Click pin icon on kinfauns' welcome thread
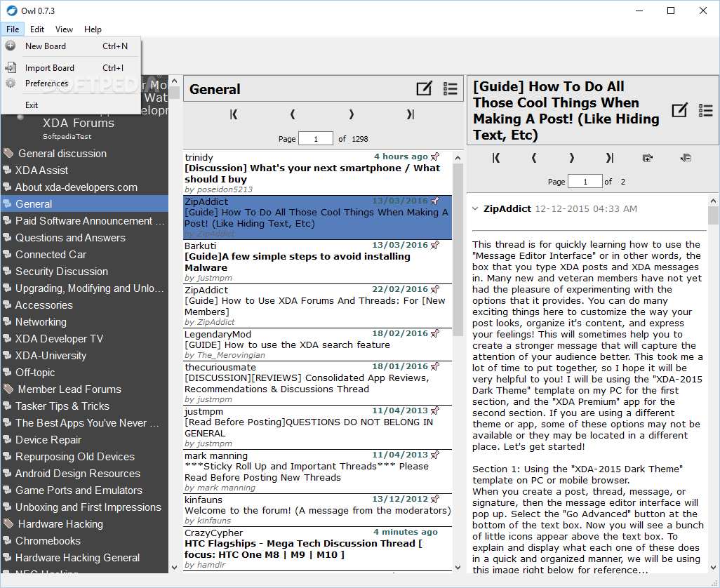The image size is (720, 588). [x=435, y=499]
